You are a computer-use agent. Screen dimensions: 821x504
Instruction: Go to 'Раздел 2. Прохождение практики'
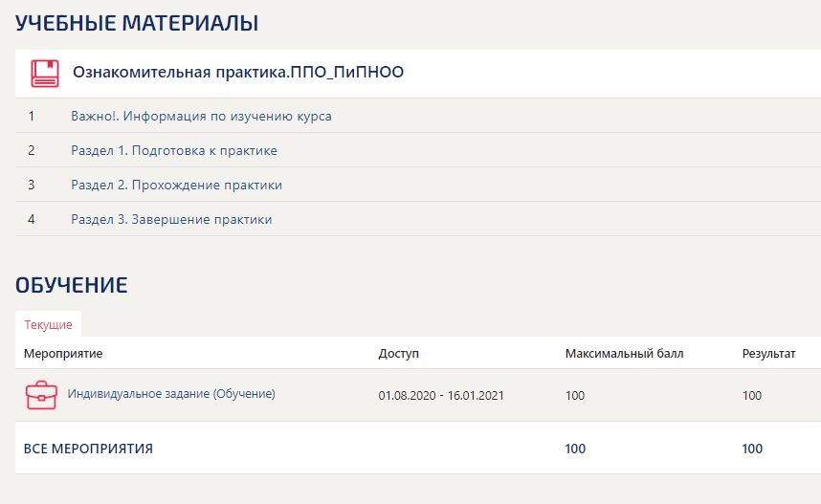pos(176,185)
